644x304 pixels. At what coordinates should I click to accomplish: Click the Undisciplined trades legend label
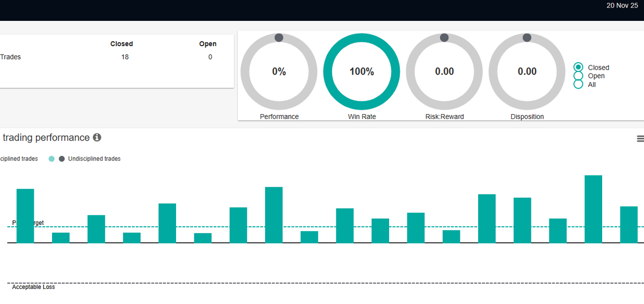click(x=94, y=159)
